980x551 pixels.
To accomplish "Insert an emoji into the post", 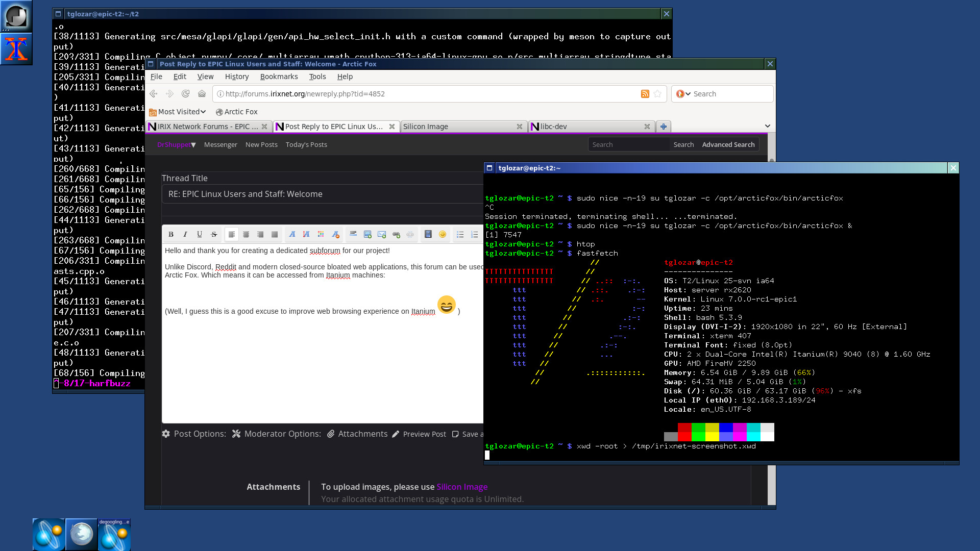I will pyautogui.click(x=442, y=234).
